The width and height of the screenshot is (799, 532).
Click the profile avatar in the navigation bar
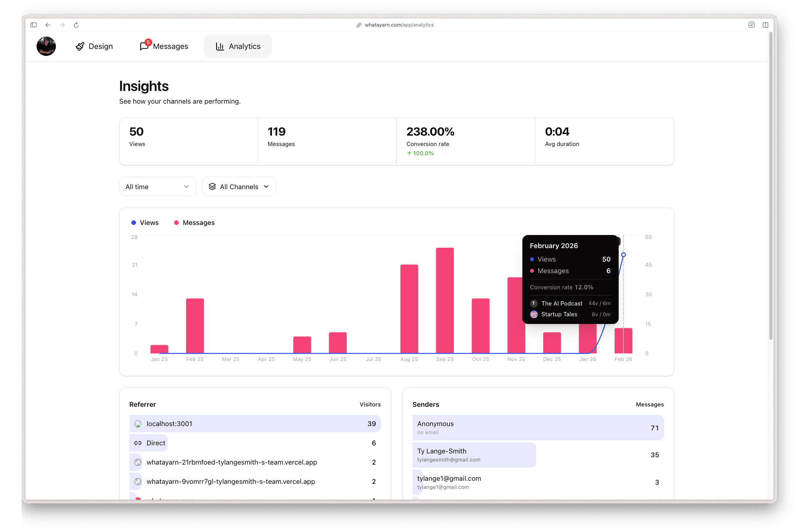tap(46, 46)
